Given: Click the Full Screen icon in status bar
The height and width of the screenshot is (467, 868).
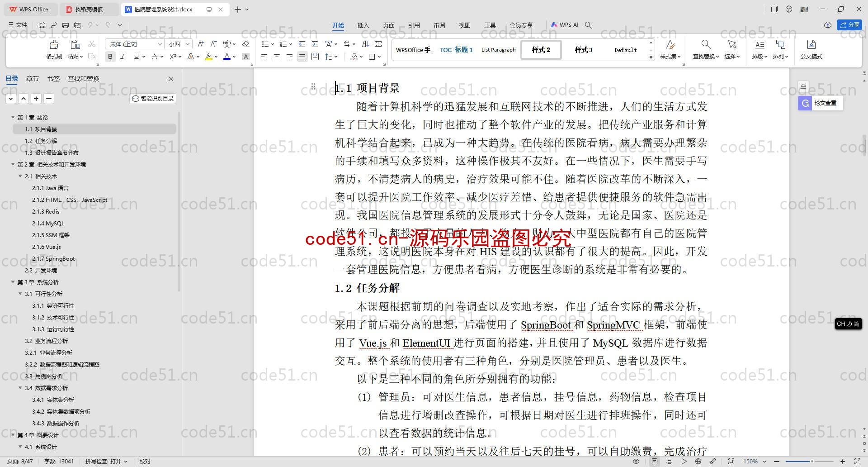Looking at the screenshot, I should coord(857,462).
